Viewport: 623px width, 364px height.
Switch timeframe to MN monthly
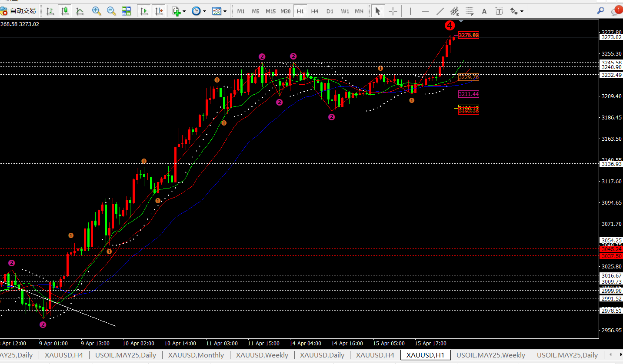359,11
